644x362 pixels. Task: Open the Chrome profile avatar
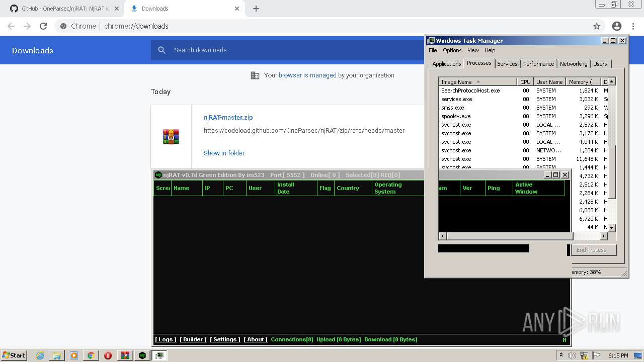[x=617, y=26]
